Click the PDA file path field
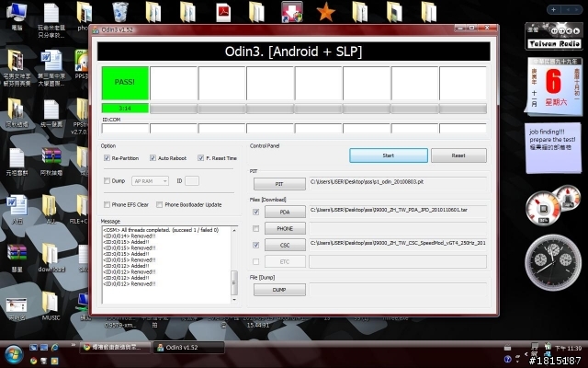Image resolution: width=588 pixels, height=368 pixels. tap(398, 212)
